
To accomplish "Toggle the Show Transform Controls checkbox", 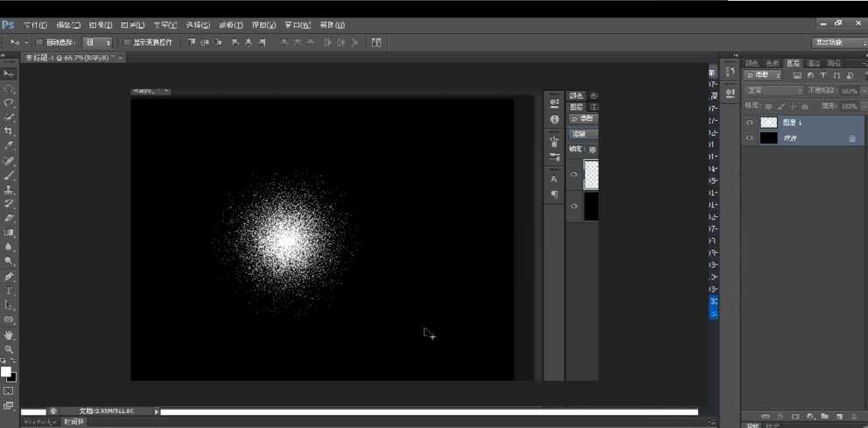I will (x=127, y=42).
